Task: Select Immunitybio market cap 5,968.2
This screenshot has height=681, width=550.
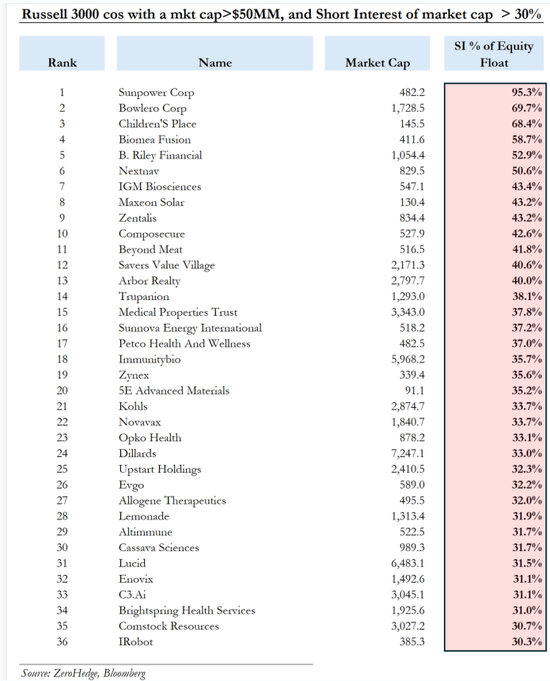Action: 408,359
